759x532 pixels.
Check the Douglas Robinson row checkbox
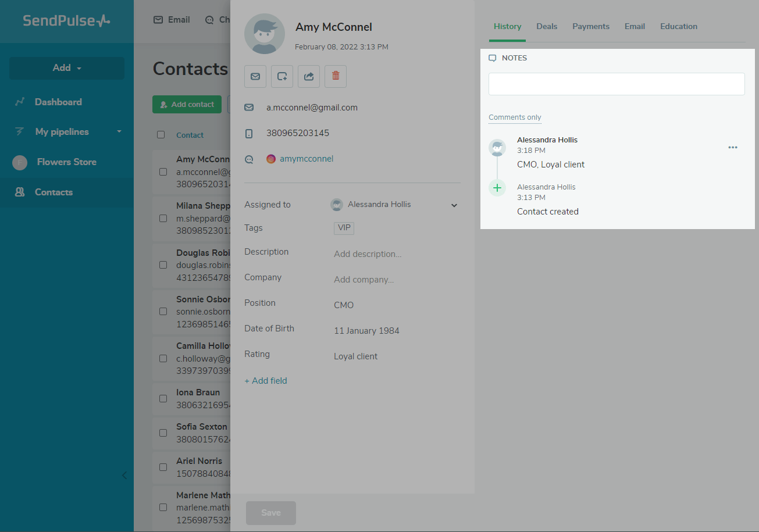tap(163, 265)
